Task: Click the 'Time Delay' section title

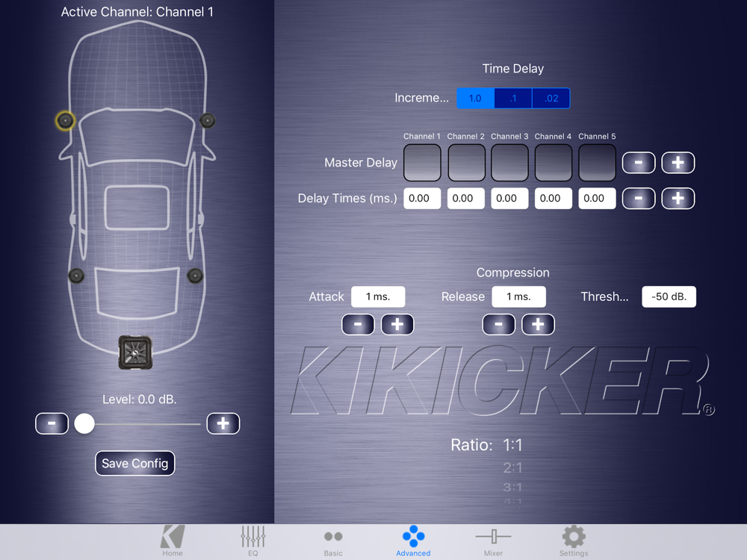Action: pyautogui.click(x=513, y=69)
